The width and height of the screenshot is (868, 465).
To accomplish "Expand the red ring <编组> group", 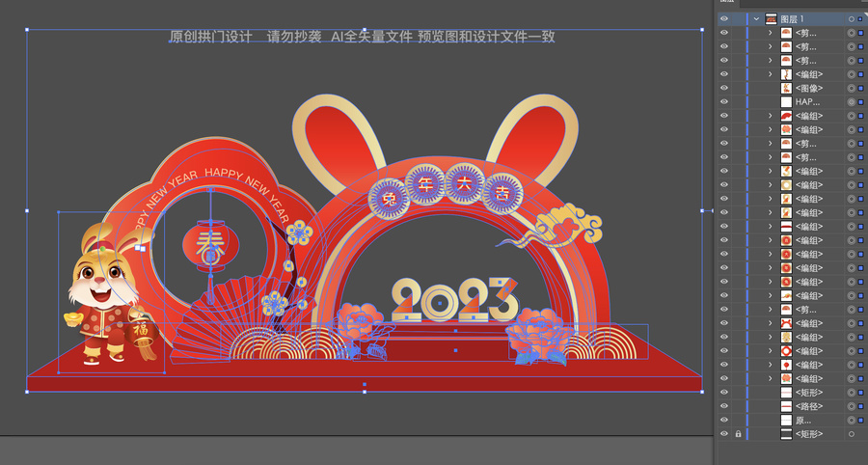I will coord(770,351).
